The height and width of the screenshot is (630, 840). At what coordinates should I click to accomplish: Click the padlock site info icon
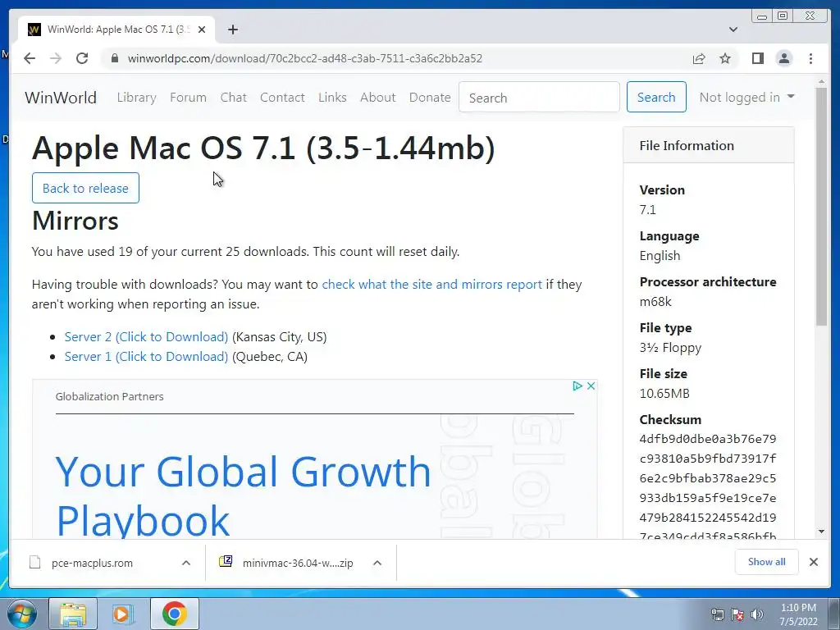(x=114, y=58)
